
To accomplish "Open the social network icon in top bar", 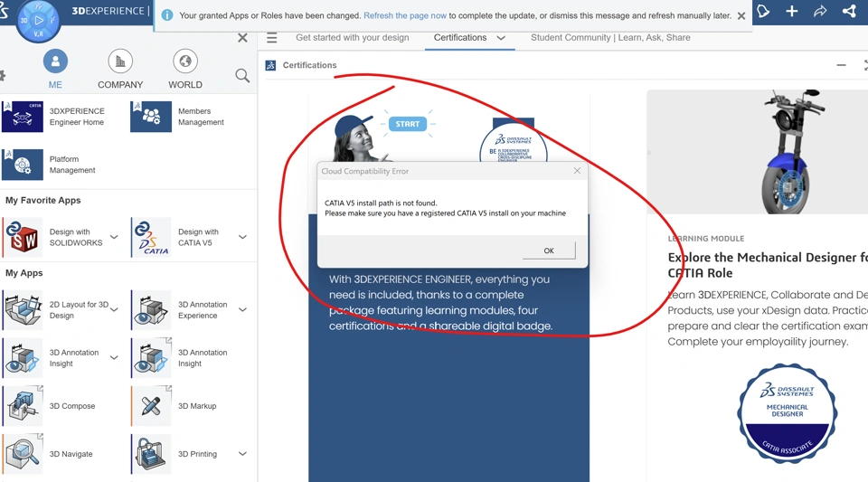I will [849, 11].
